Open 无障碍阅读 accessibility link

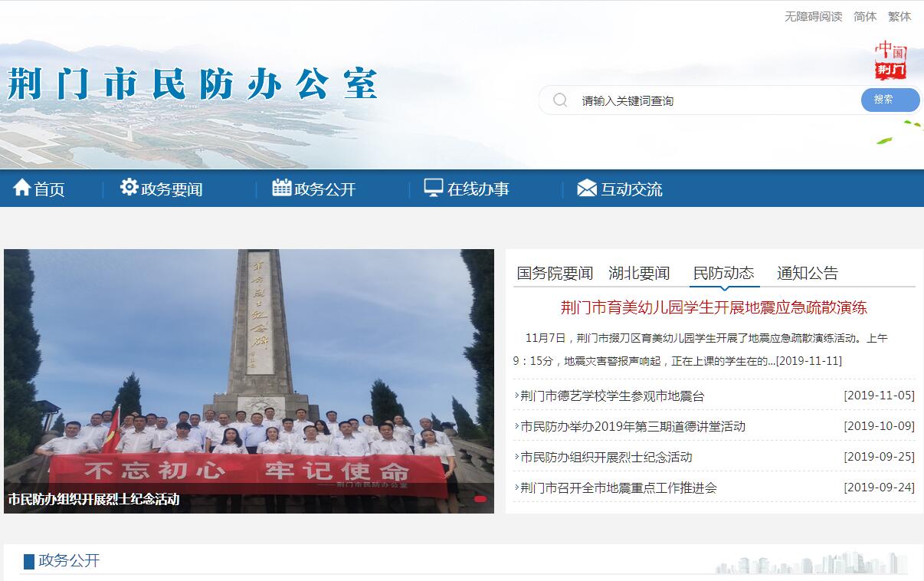point(813,16)
